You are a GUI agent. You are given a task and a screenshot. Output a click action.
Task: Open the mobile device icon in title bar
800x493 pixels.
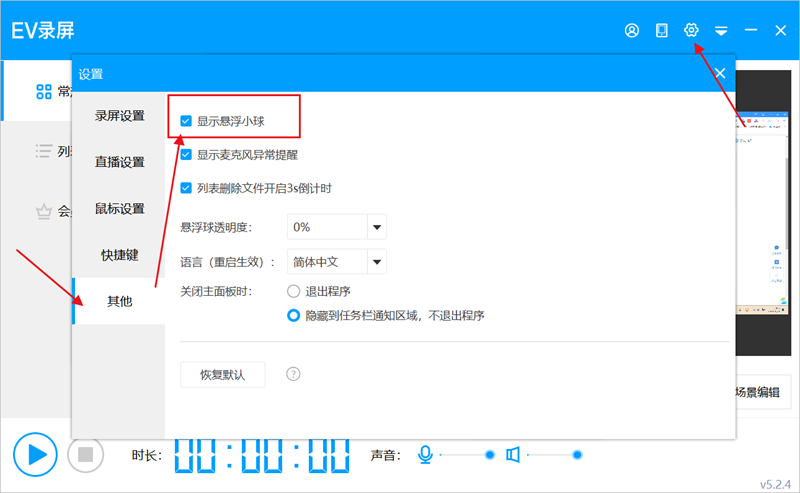pos(662,31)
